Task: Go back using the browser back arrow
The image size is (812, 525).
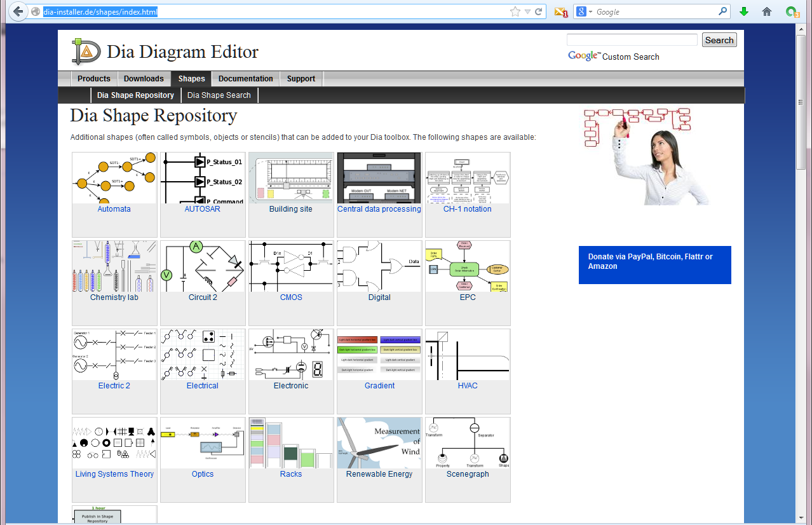Action: pos(18,11)
